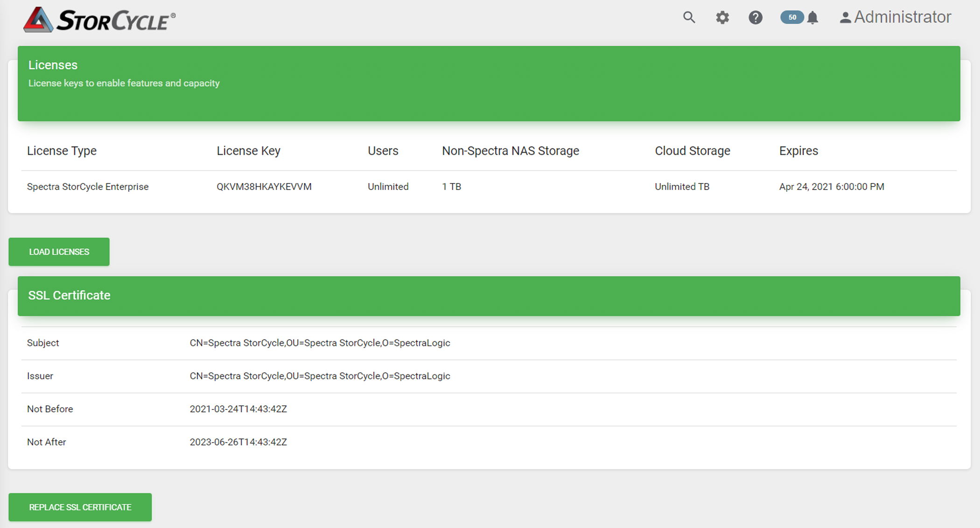Open the settings gear icon
This screenshot has height=528, width=980.
click(x=722, y=18)
